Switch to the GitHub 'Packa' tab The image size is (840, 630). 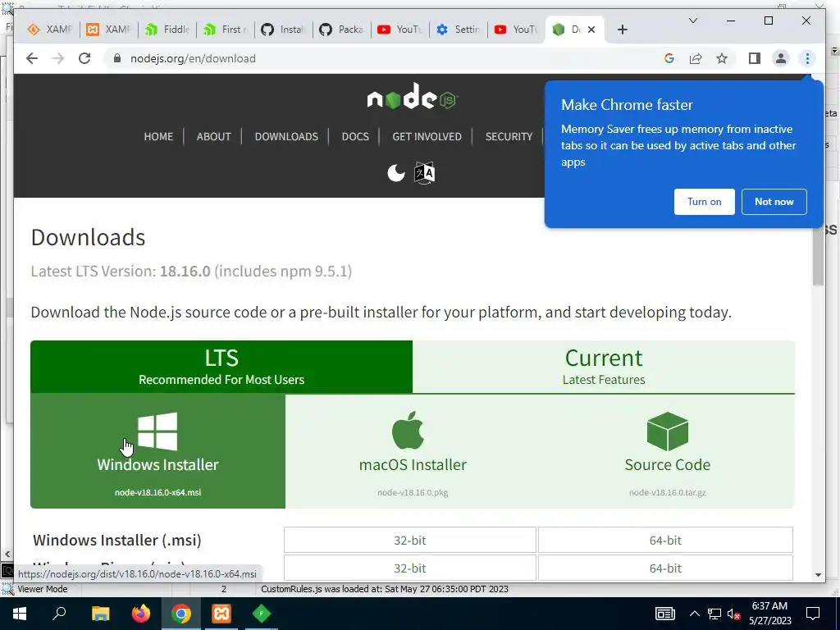342,30
